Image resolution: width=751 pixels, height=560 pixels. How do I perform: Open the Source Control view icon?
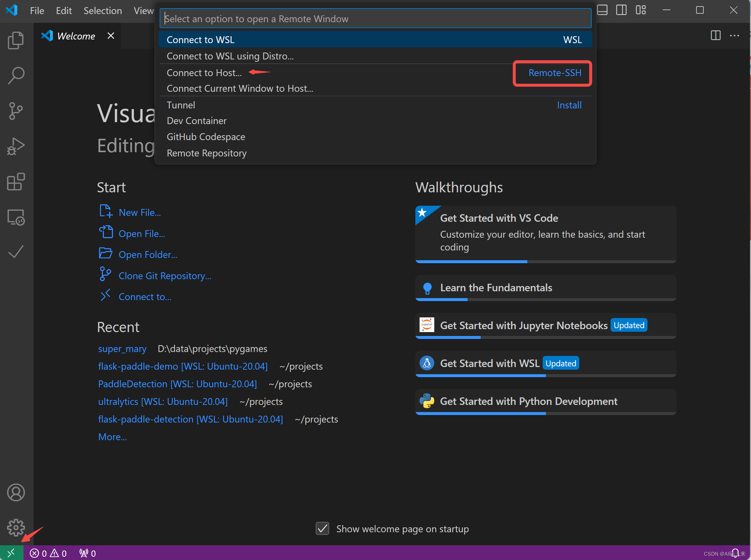16,111
